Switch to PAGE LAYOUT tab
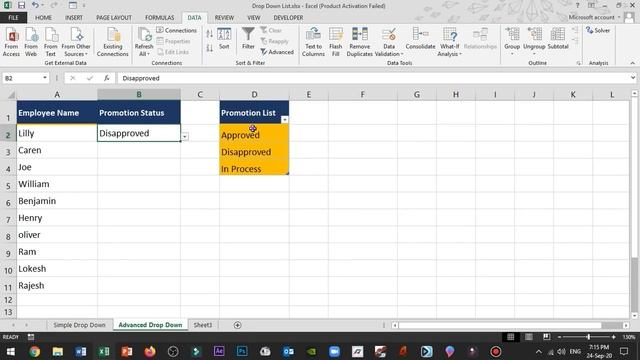Viewport: 640px width, 360px height. click(x=114, y=18)
